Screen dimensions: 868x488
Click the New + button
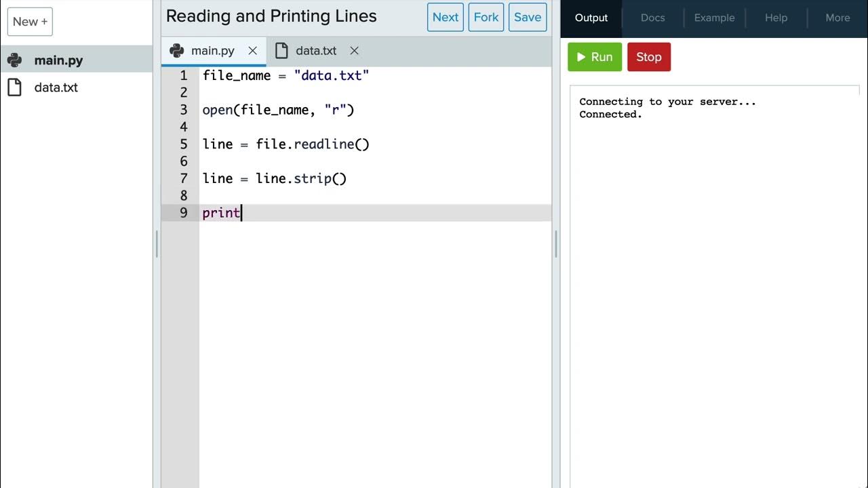pos(30,22)
